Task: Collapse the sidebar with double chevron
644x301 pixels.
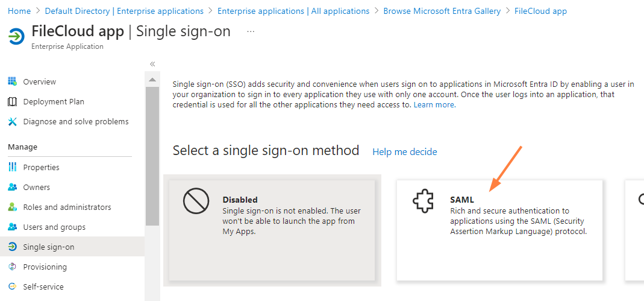Action: (x=152, y=64)
